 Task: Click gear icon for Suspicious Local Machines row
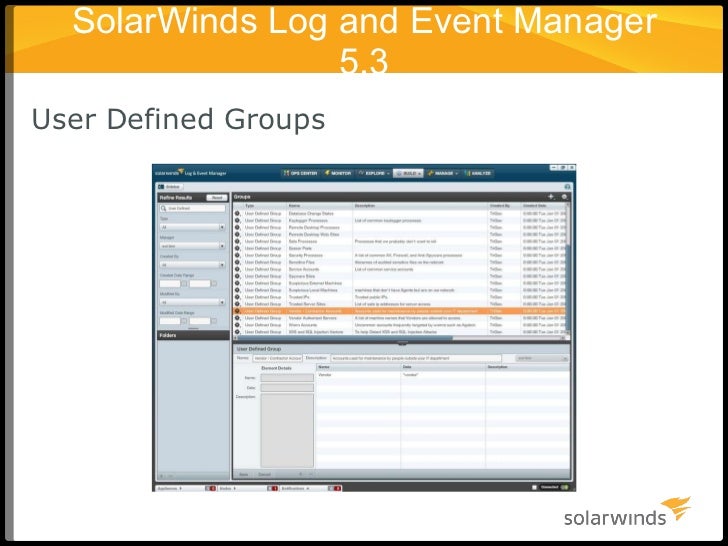click(x=237, y=290)
